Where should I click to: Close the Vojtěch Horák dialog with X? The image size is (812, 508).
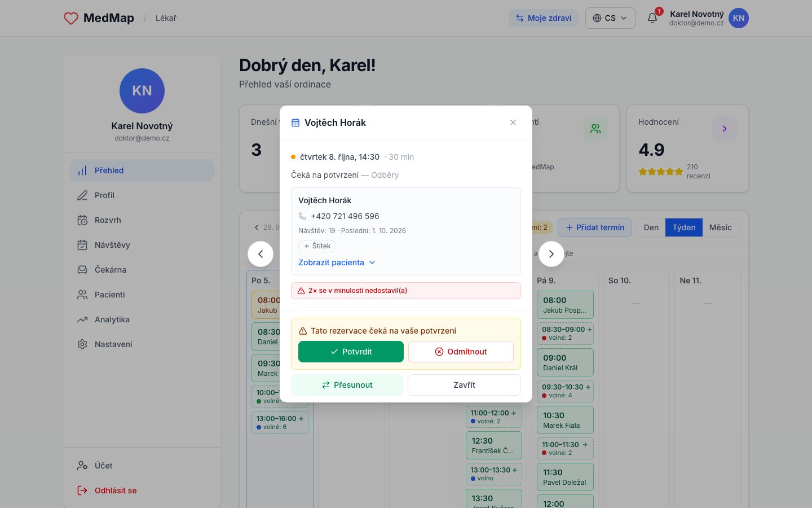[513, 122]
